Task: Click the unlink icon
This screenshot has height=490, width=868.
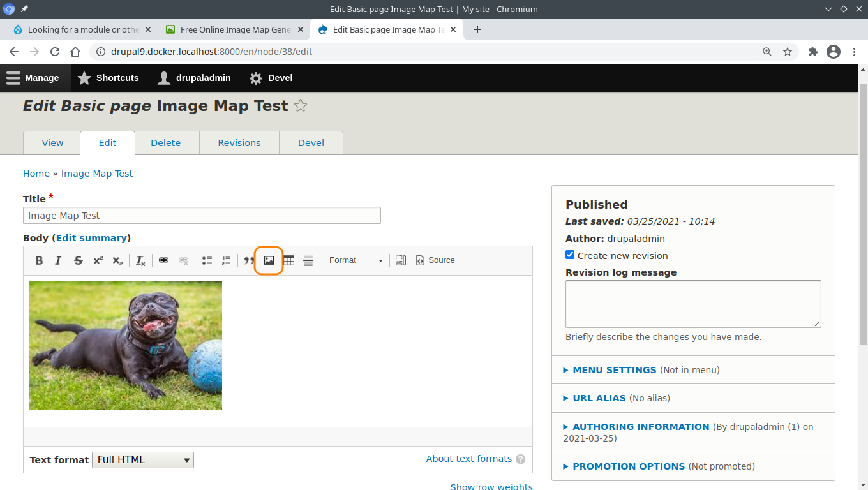Action: coord(183,260)
